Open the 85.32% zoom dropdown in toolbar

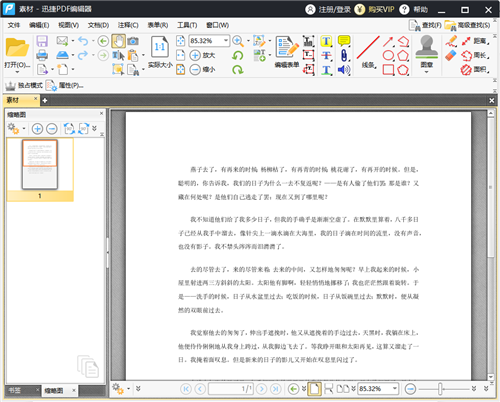[x=226, y=41]
